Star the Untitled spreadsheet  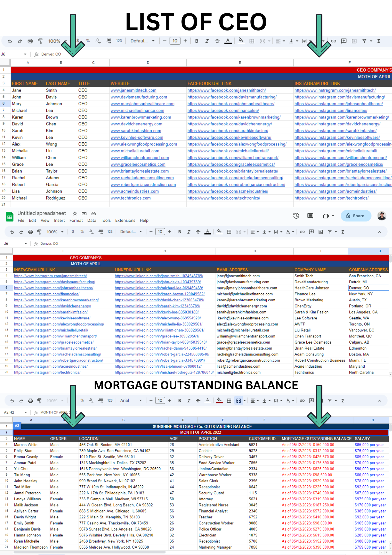[x=75, y=213]
